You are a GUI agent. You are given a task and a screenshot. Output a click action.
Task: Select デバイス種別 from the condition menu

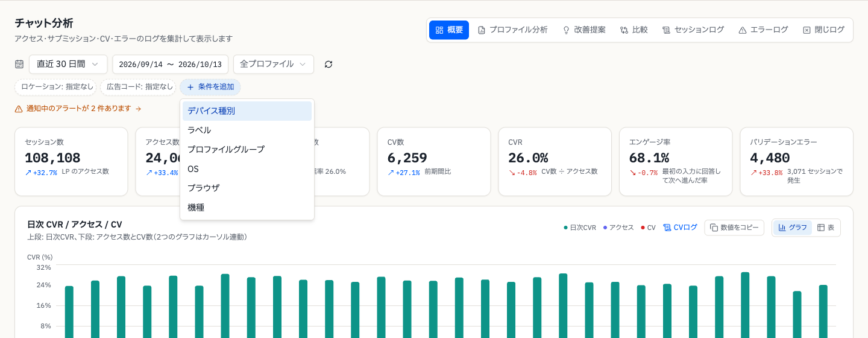(x=247, y=111)
